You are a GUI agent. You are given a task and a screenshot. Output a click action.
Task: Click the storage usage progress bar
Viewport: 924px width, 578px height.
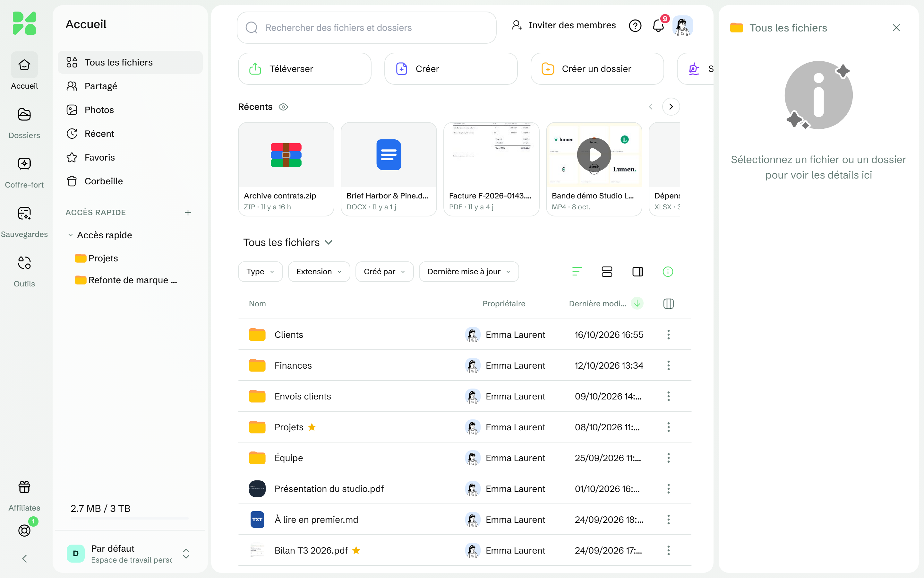[x=129, y=518]
